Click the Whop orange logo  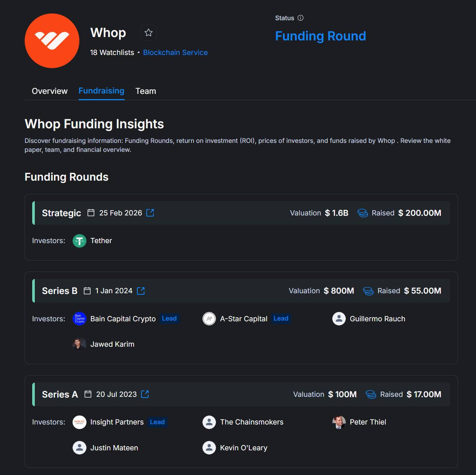tap(52, 41)
